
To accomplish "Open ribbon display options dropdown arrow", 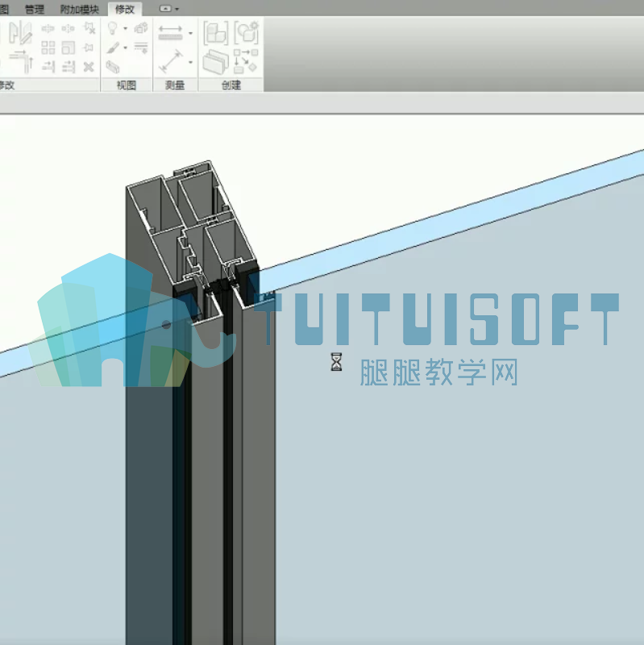I will click(x=177, y=9).
